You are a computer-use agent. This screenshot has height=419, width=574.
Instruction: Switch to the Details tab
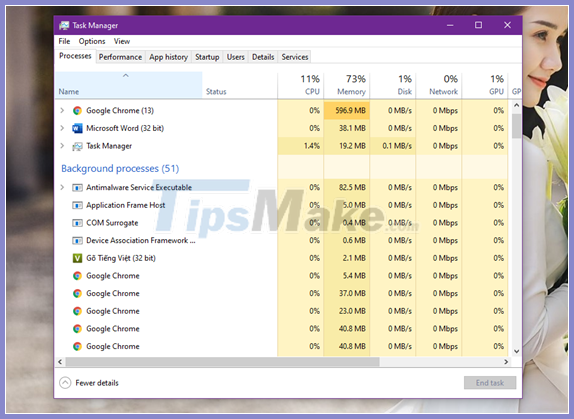tap(263, 57)
